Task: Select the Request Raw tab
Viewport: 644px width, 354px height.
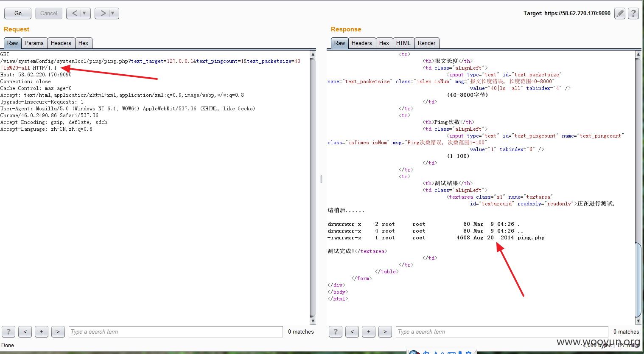Action: tap(13, 43)
